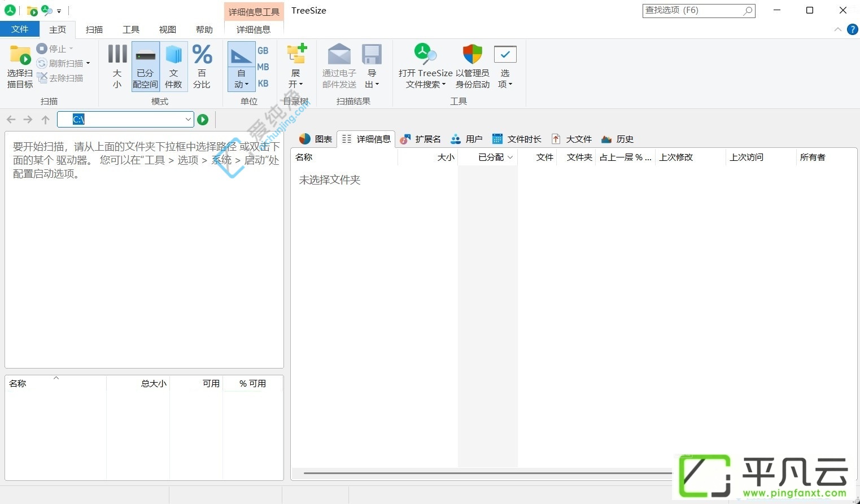Switch to Percent mode

point(202,67)
